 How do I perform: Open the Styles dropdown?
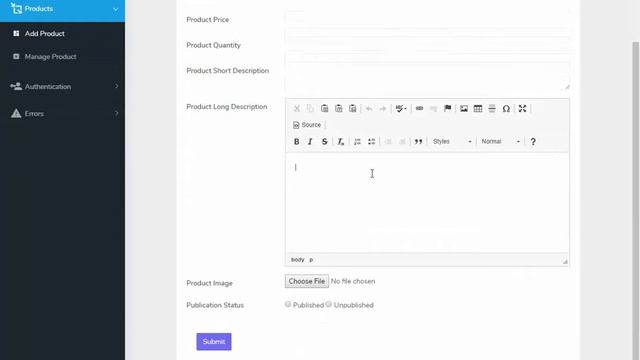[x=452, y=142]
